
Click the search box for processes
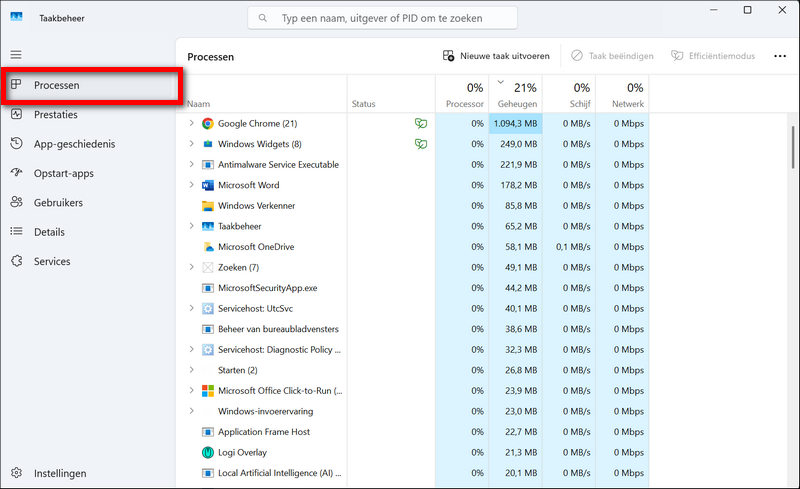[383, 18]
